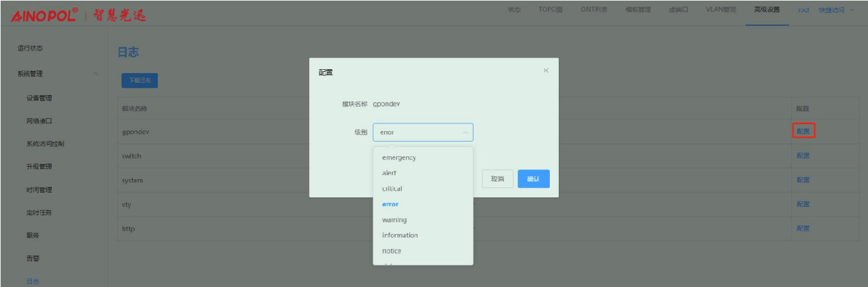Screen dimensions: 868x287
Task: Choose the 'information' log level
Action: pos(400,235)
